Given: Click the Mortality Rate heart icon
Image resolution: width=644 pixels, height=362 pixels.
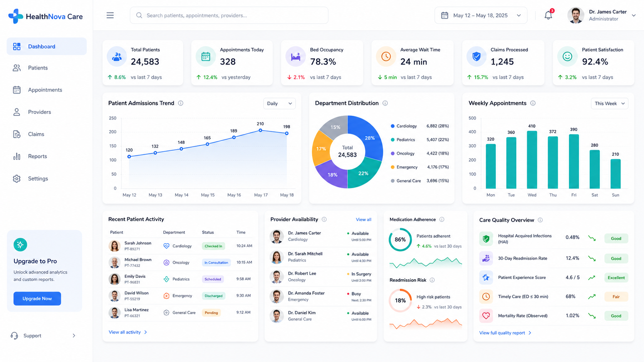Looking at the screenshot, I should [486, 316].
